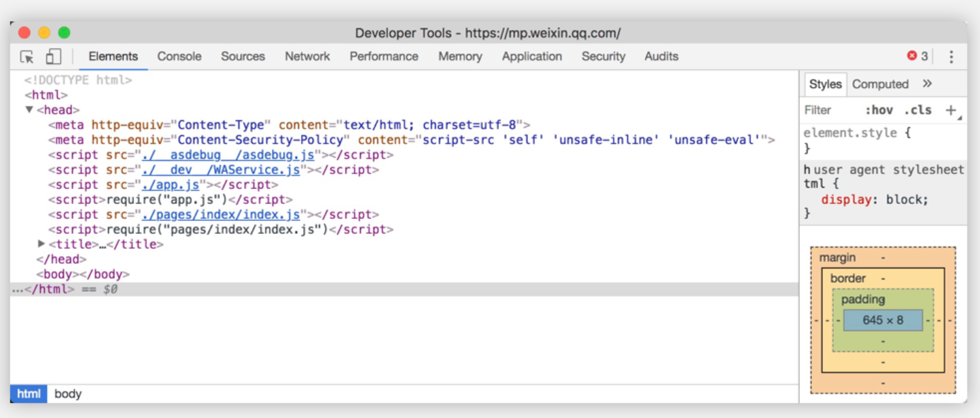Viewport: 980px width, 418px height.
Task: Show more style panes via double chevron
Action: (927, 84)
